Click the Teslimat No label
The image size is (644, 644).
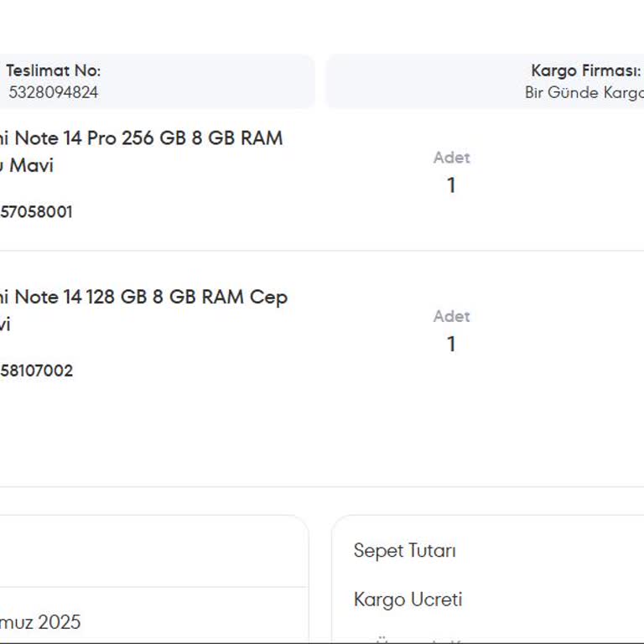coord(53,71)
